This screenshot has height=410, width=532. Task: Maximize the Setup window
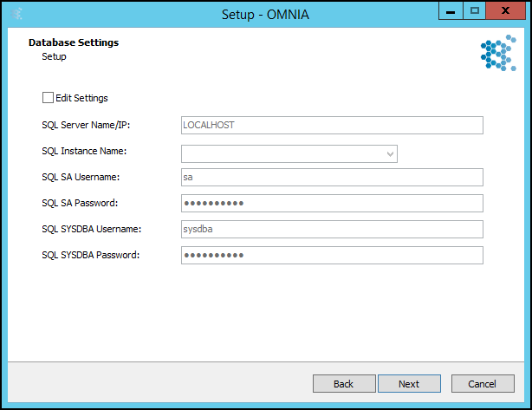pos(474,11)
